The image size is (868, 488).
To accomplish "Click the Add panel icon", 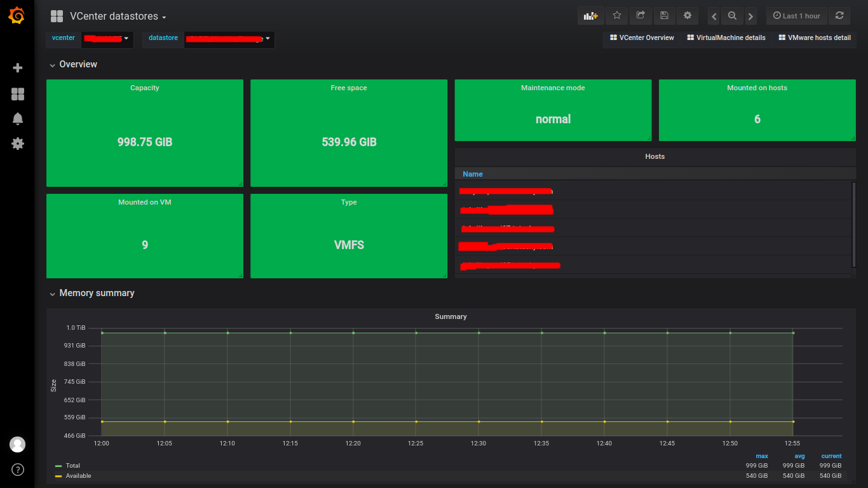I will 591,16.
